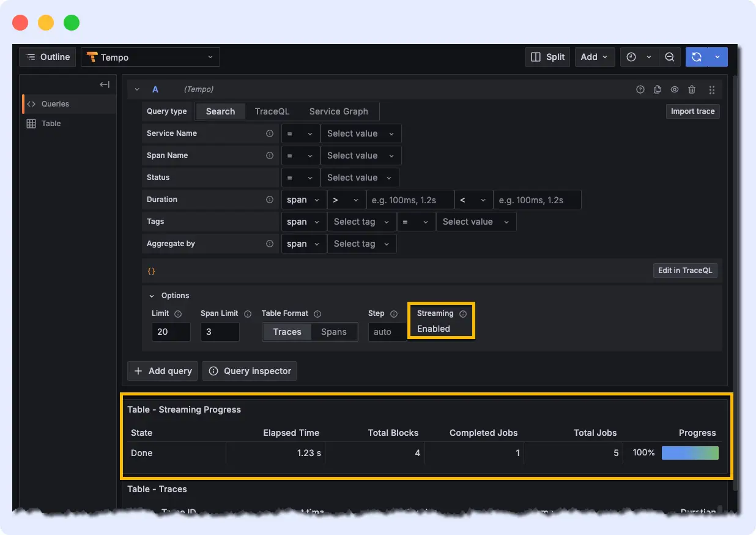Viewport: 756px width, 535px height.
Task: Expand Service Name value selector
Action: pyautogui.click(x=360, y=133)
